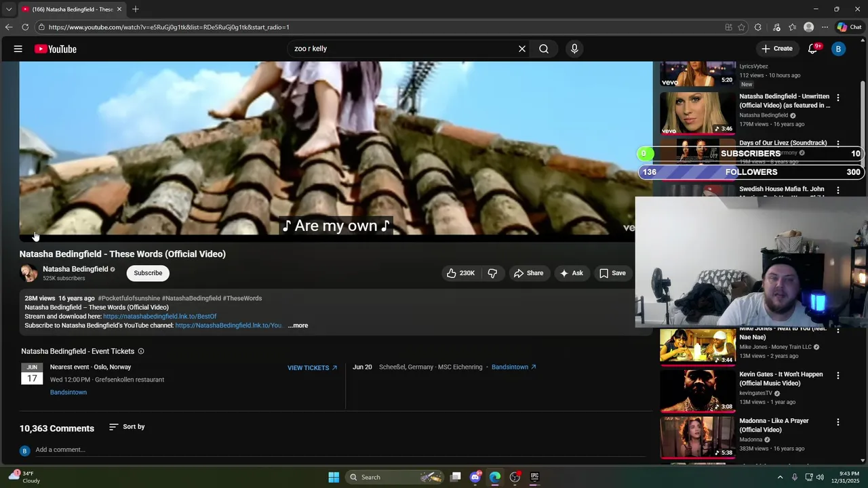
Task: Reload the page
Action: (x=25, y=27)
